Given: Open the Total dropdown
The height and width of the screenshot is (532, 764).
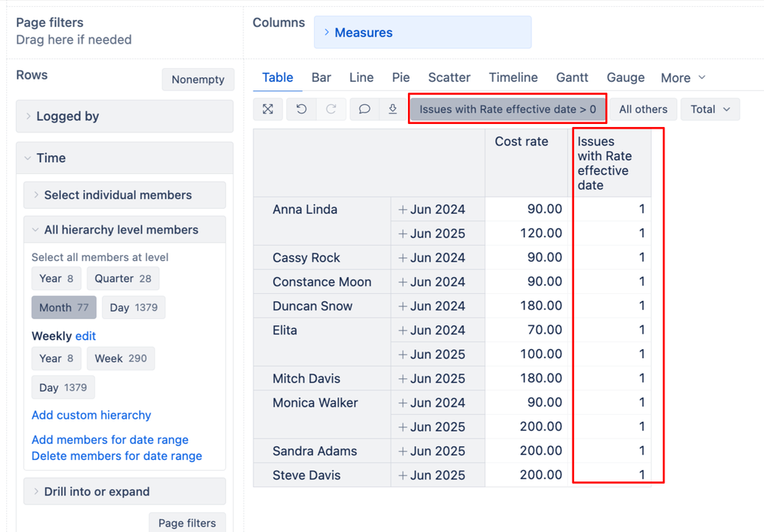Looking at the screenshot, I should tap(710, 109).
